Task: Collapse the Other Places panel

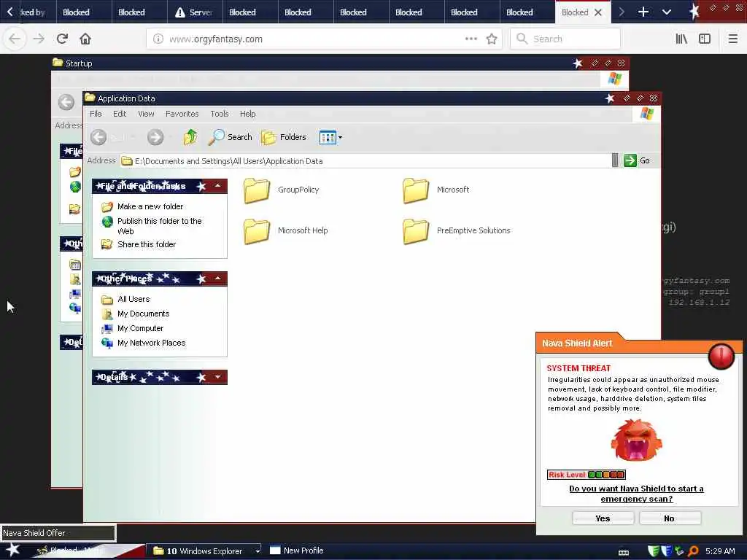Action: [x=217, y=278]
